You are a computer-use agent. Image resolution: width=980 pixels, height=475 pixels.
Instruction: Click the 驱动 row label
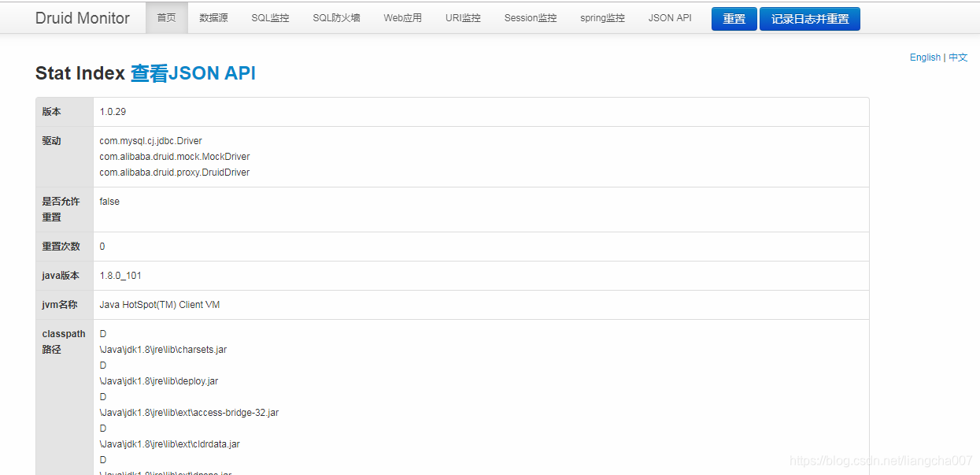pos(51,141)
